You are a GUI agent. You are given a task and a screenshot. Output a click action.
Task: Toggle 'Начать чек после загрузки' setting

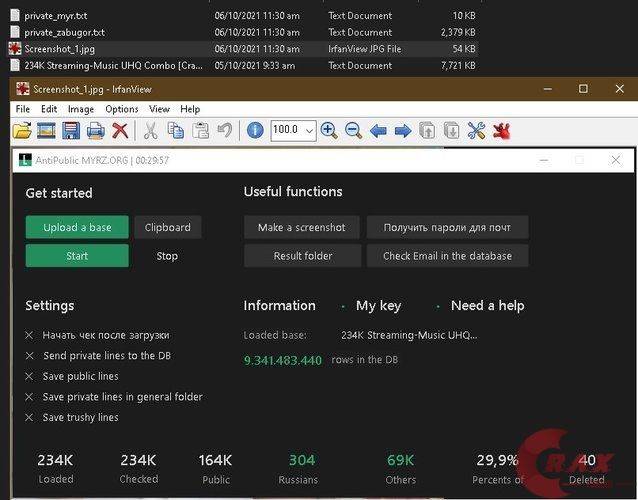click(29, 335)
